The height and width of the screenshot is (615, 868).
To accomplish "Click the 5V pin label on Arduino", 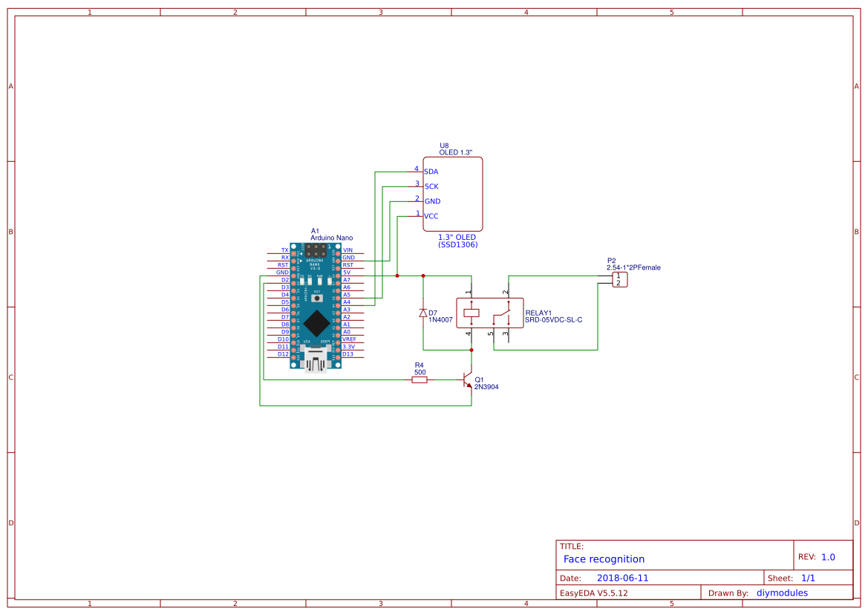I will 347,273.
